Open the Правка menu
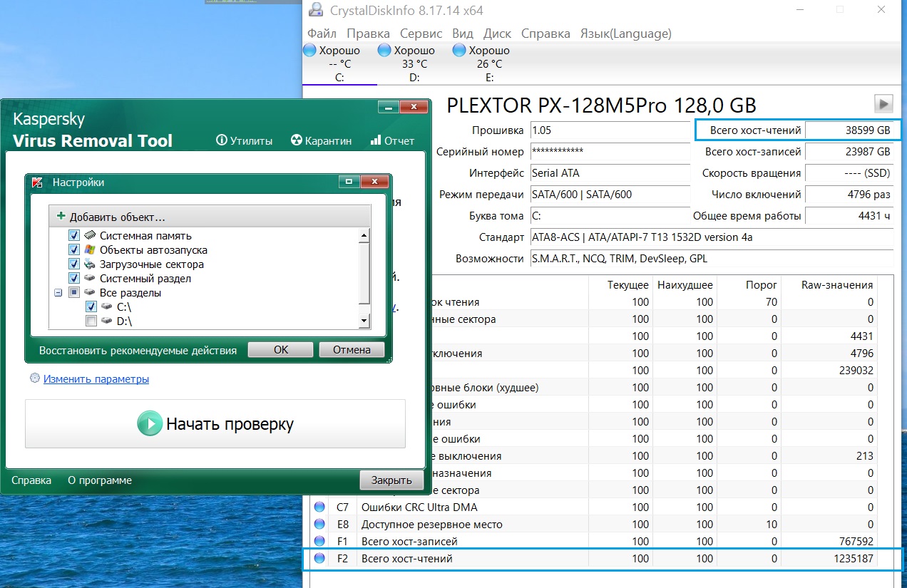The height and width of the screenshot is (588, 907). pos(368,33)
